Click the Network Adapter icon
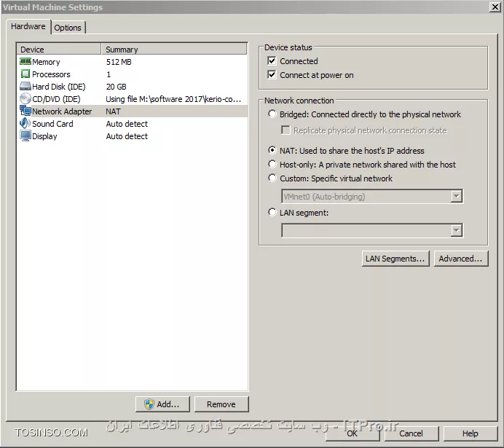This screenshot has width=504, height=448. pyautogui.click(x=25, y=111)
